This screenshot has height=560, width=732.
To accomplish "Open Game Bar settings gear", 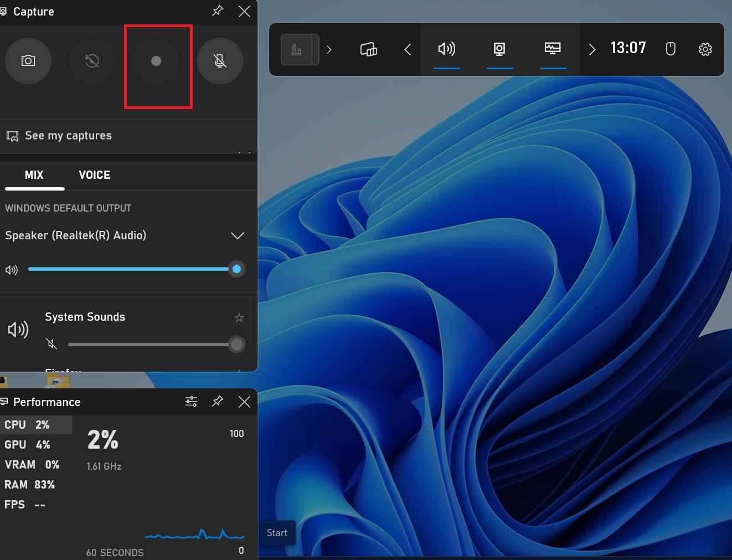I will coord(705,49).
